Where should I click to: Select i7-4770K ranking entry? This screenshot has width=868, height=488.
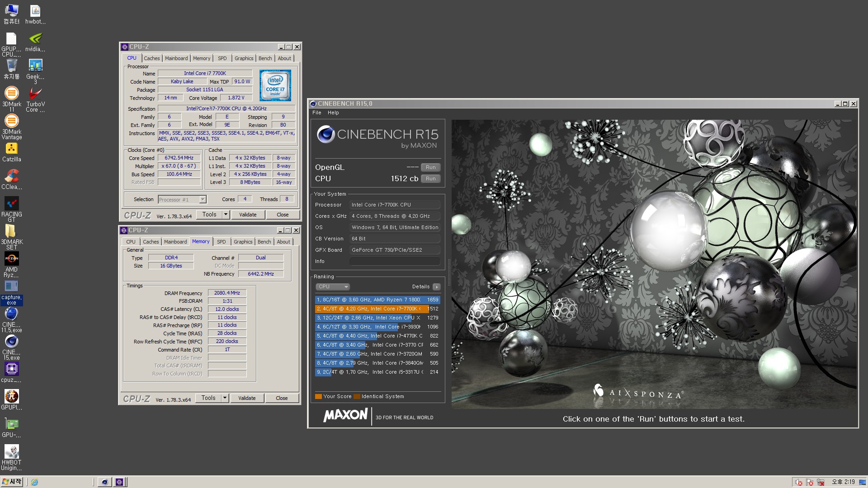click(377, 336)
